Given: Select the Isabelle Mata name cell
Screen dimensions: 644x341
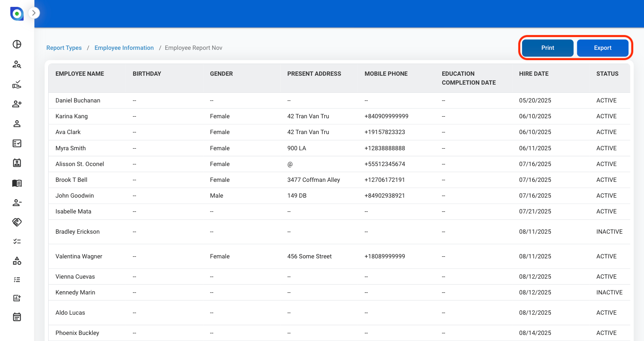Looking at the screenshot, I should (x=73, y=211).
